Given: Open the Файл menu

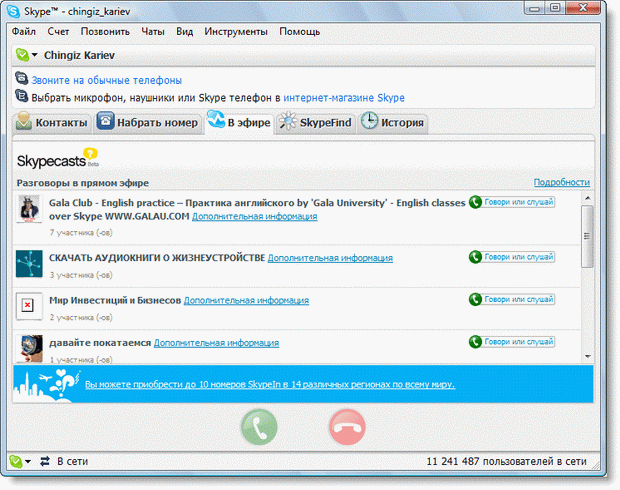Looking at the screenshot, I should (x=24, y=32).
